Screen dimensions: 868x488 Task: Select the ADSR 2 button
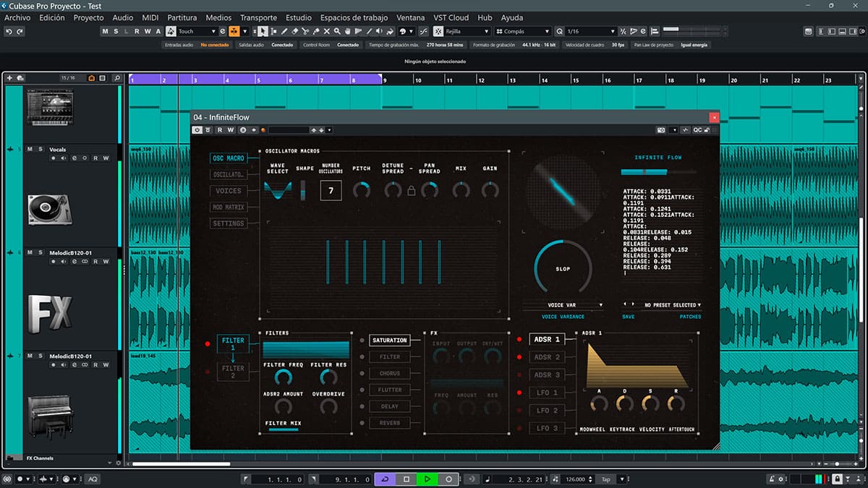[x=545, y=357]
